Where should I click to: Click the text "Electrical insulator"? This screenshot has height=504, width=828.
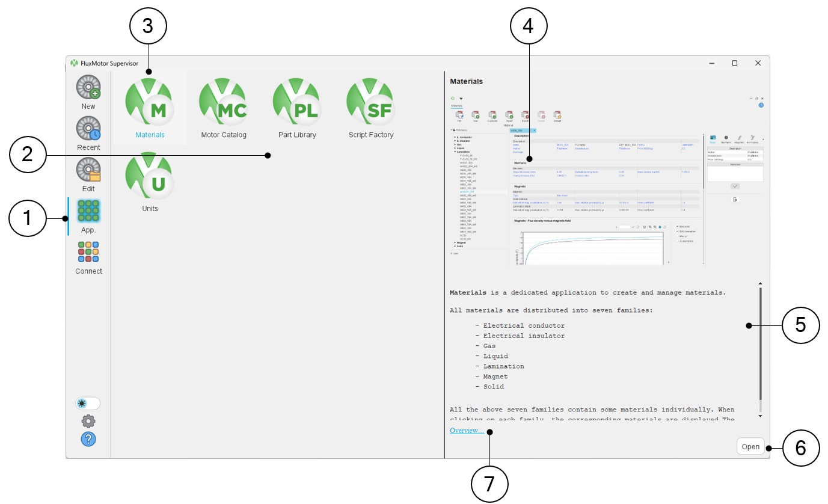tap(524, 336)
